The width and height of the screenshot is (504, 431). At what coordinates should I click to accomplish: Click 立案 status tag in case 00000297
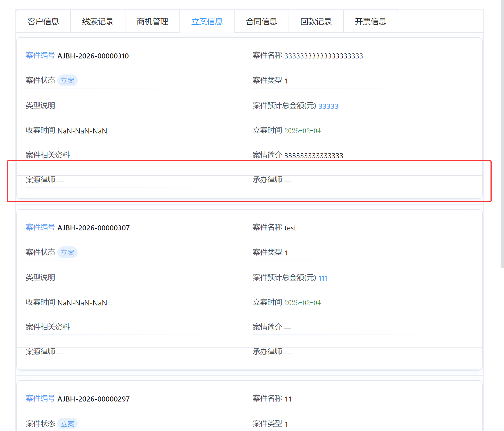tap(67, 424)
